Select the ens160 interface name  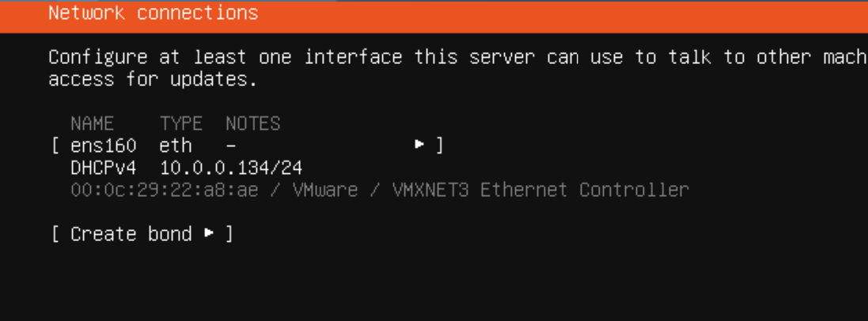[104, 146]
